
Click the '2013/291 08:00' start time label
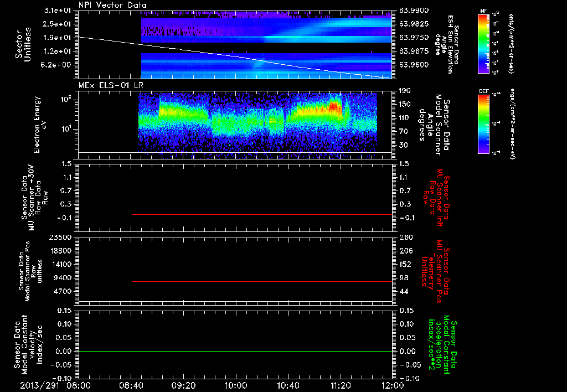(x=56, y=385)
